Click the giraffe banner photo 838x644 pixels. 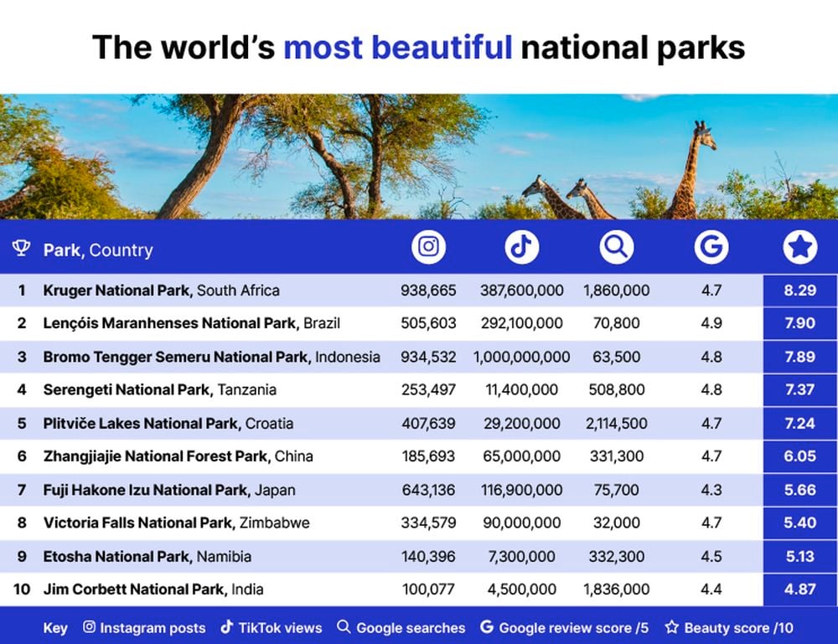click(419, 157)
